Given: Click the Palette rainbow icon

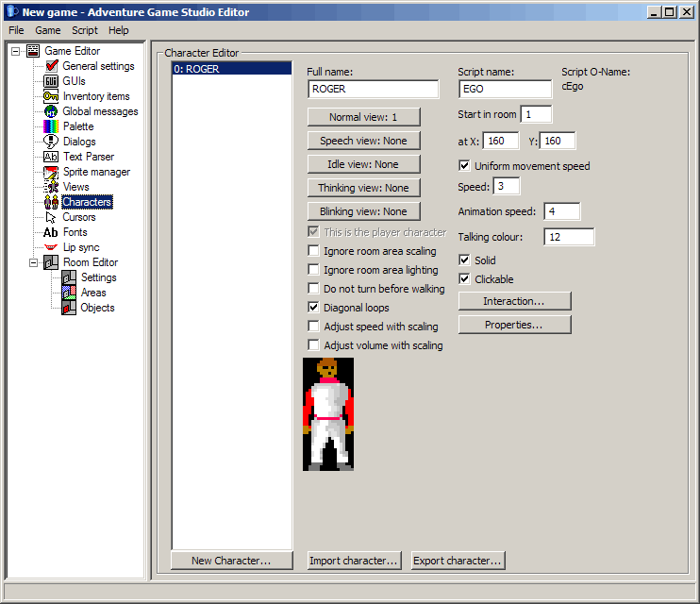Looking at the screenshot, I should pos(50,126).
